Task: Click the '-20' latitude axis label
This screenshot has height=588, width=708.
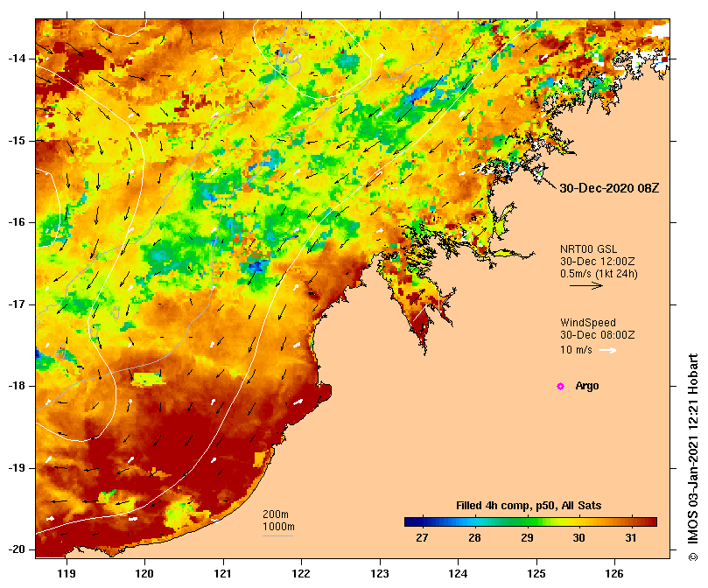Action: [x=17, y=549]
